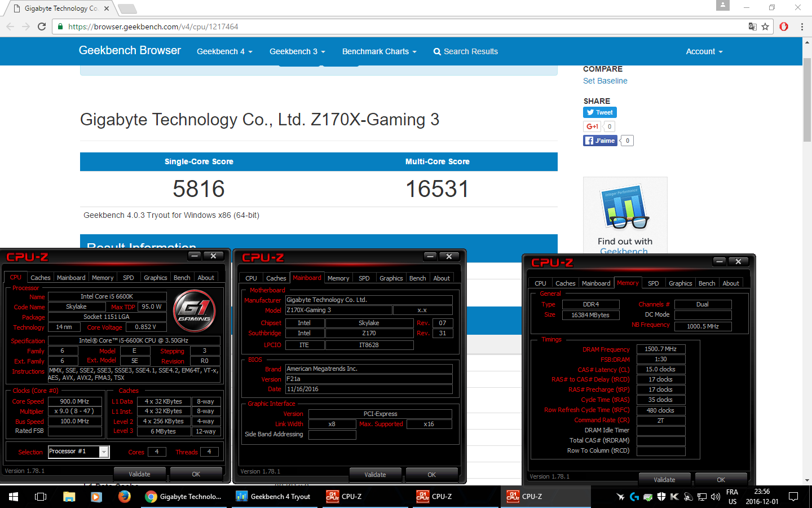Minimize the Memory CPU-Z window
This screenshot has height=508, width=812.
click(x=720, y=261)
